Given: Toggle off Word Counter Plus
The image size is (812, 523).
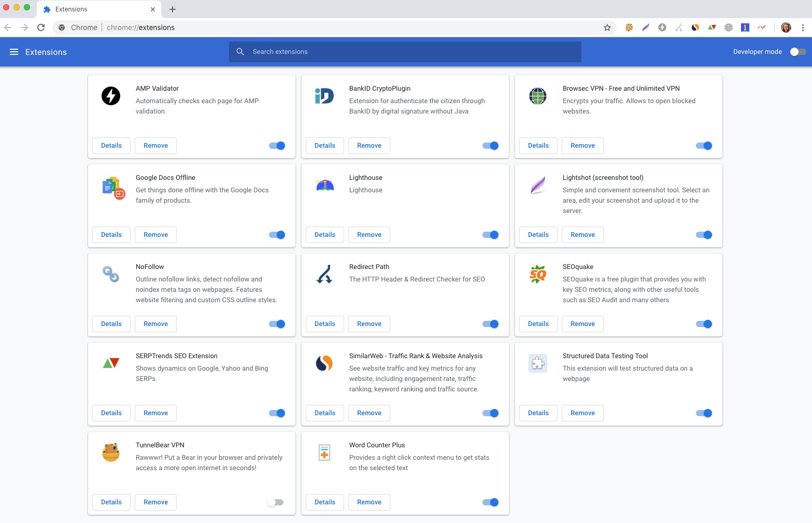Looking at the screenshot, I should 491,502.
